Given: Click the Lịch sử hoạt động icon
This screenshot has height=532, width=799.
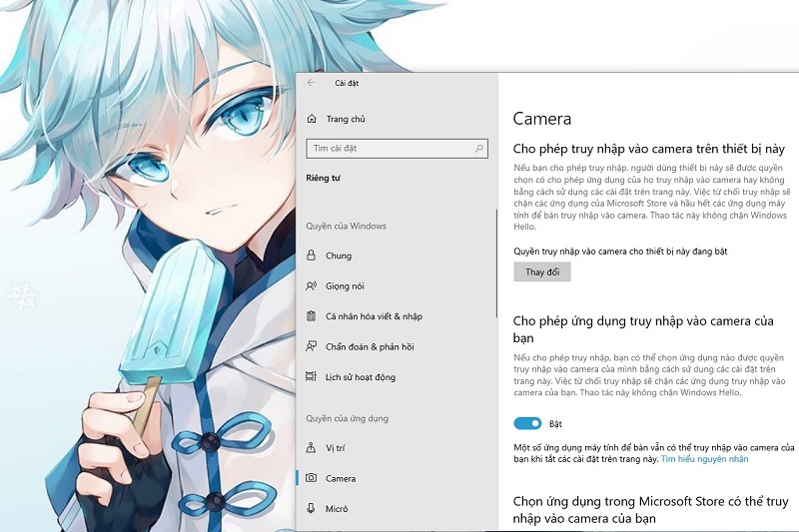Looking at the screenshot, I should [x=312, y=376].
